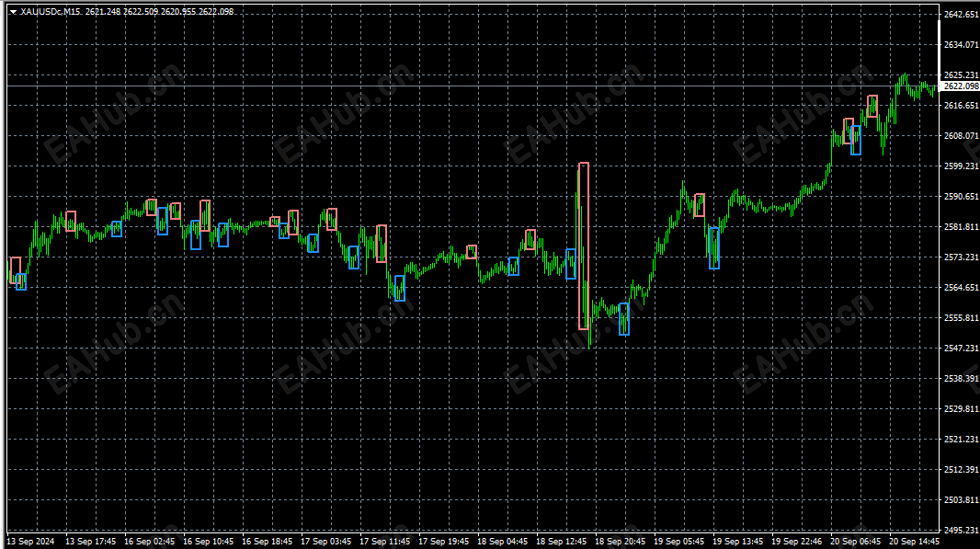980x549 pixels.
Task: Click price axis label 2581.811
Action: (x=961, y=227)
